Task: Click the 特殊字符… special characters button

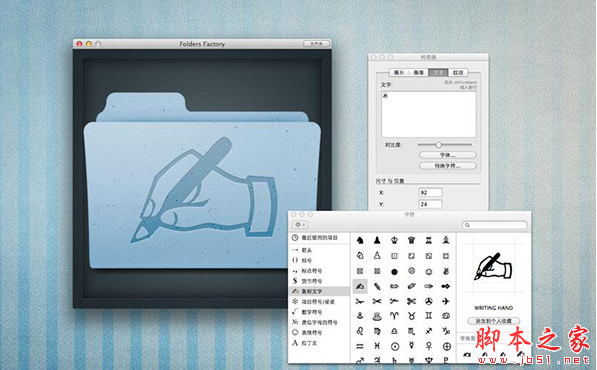Action: [448, 166]
